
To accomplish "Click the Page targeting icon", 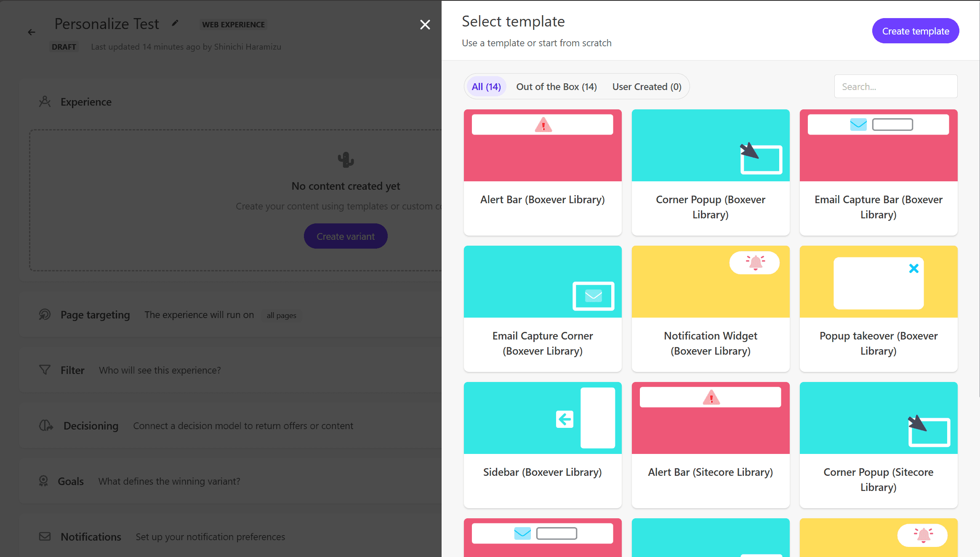I will (45, 315).
